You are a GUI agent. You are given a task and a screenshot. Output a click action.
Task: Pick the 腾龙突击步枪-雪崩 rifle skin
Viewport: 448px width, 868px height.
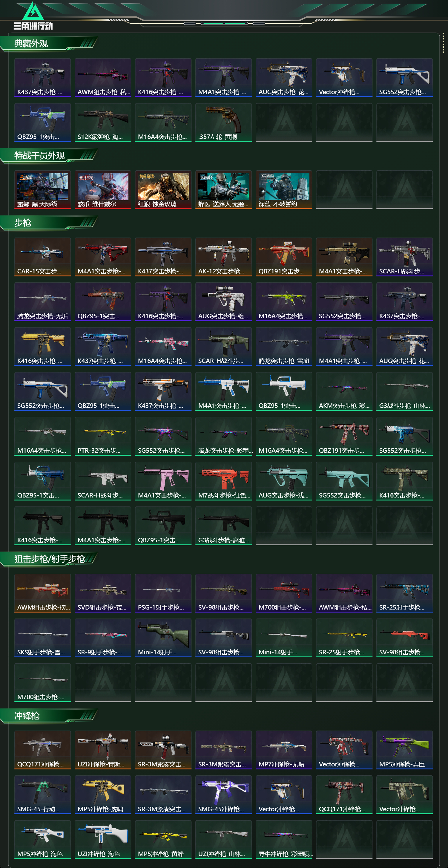284,346
